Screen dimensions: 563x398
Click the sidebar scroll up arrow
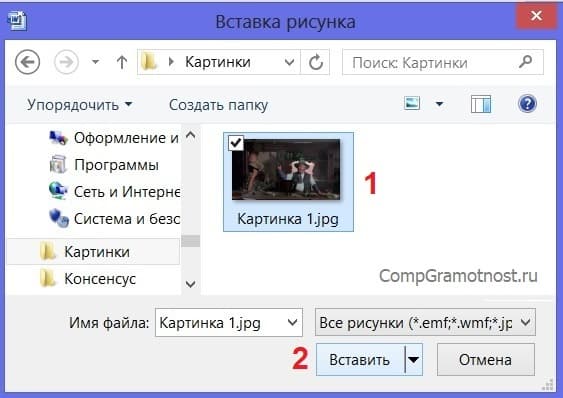coord(190,135)
